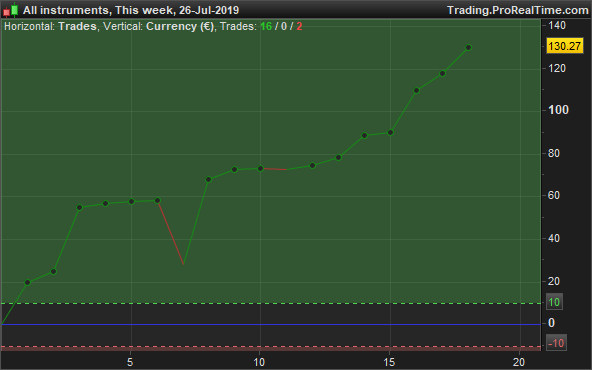Select the data point at trade 9
This screenshot has height=370, width=592.
[234, 170]
